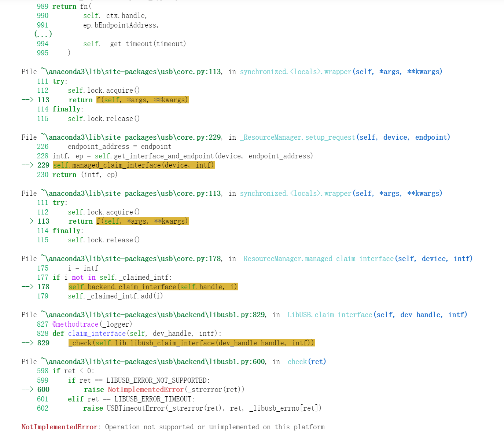Select highlighted line f(self, *args, **kwargs)

tap(142, 99)
